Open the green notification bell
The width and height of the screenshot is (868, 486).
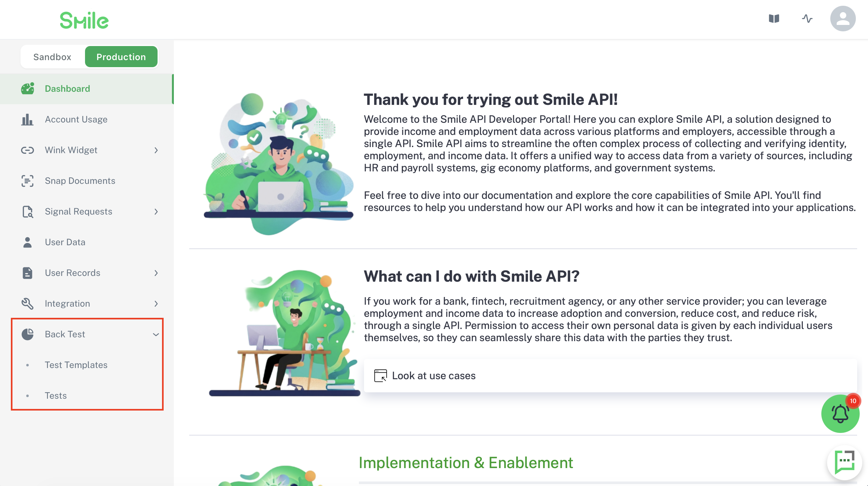(840, 413)
